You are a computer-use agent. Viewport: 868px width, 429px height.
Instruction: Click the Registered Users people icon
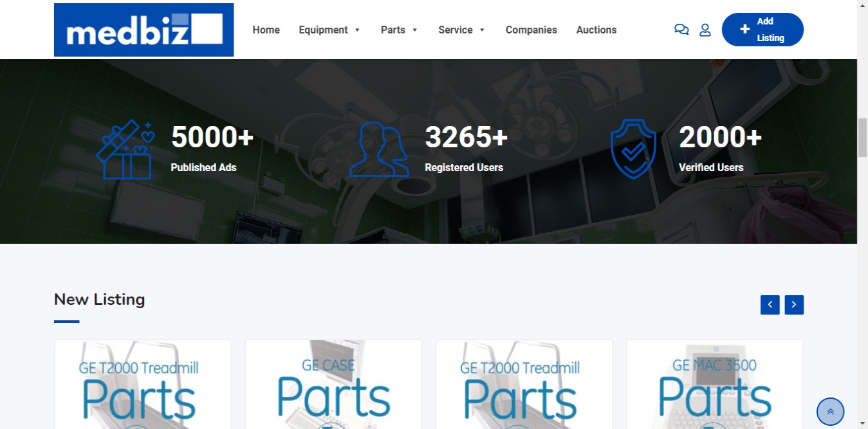tap(379, 150)
